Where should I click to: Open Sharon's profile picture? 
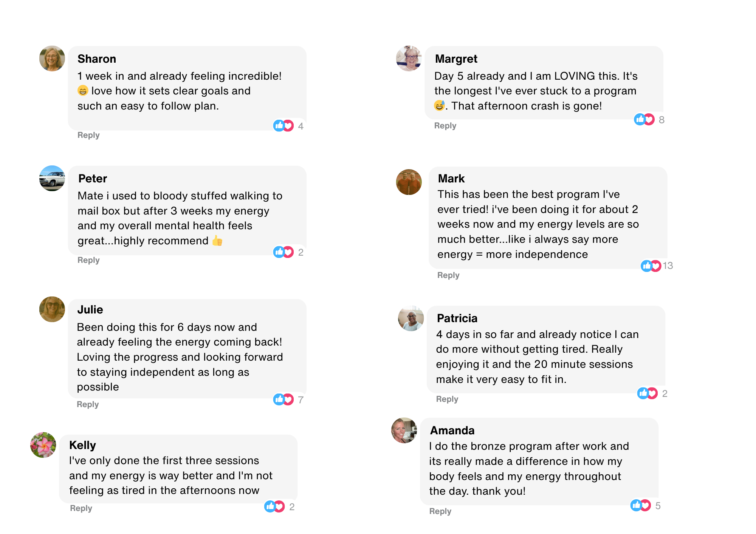point(52,59)
